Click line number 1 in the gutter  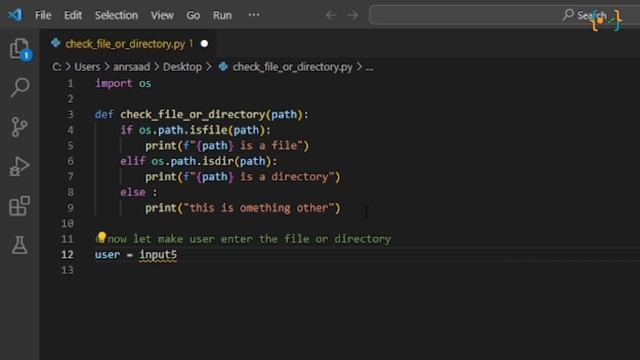coord(70,84)
